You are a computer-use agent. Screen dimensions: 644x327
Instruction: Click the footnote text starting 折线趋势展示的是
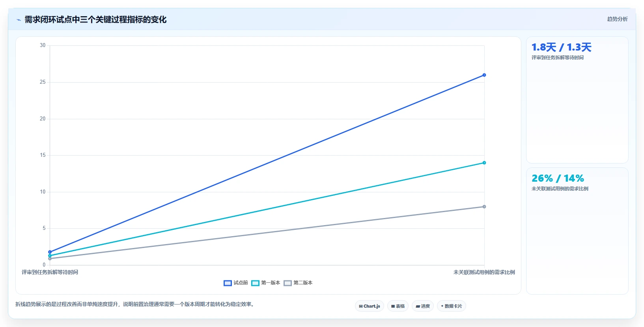(136, 304)
